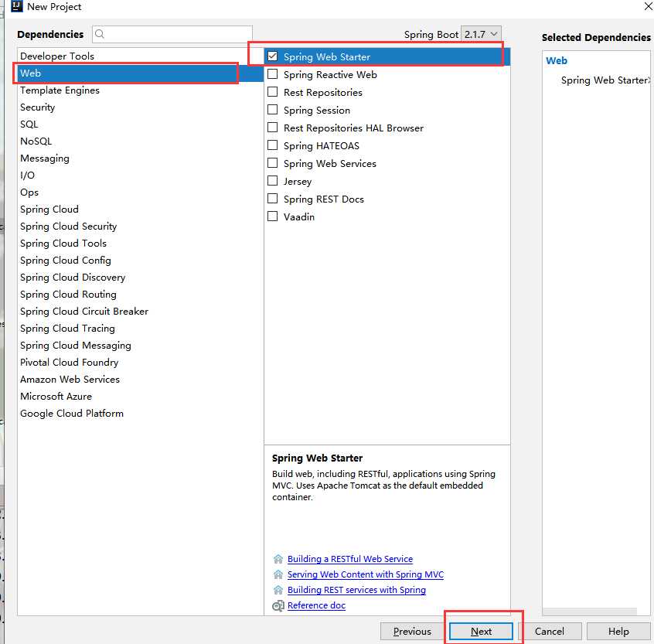Enable the Jersey checkbox

pyautogui.click(x=272, y=181)
